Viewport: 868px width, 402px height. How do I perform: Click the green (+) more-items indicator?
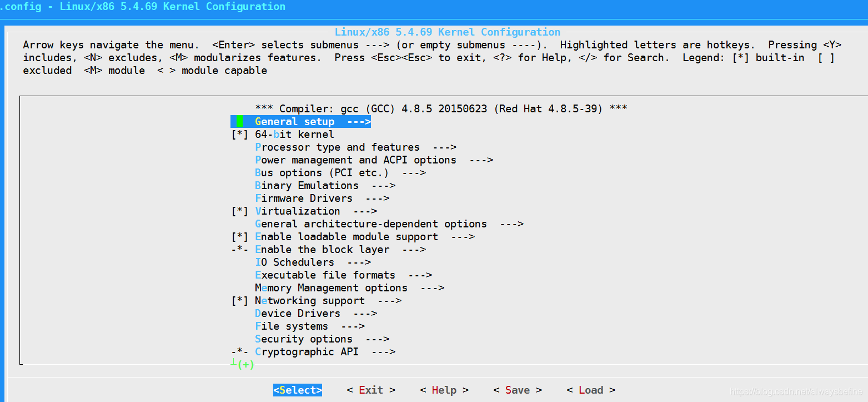click(245, 365)
